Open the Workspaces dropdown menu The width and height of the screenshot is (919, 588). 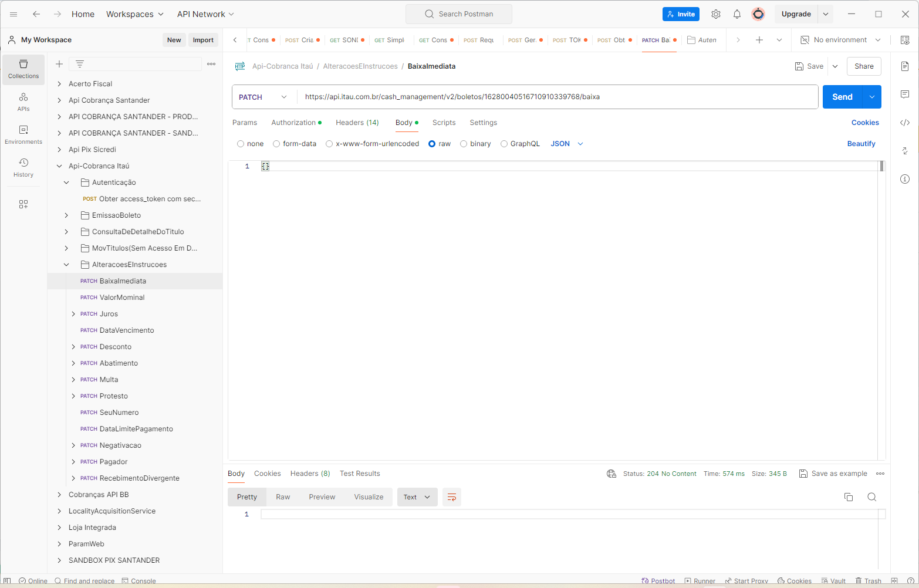pyautogui.click(x=135, y=14)
